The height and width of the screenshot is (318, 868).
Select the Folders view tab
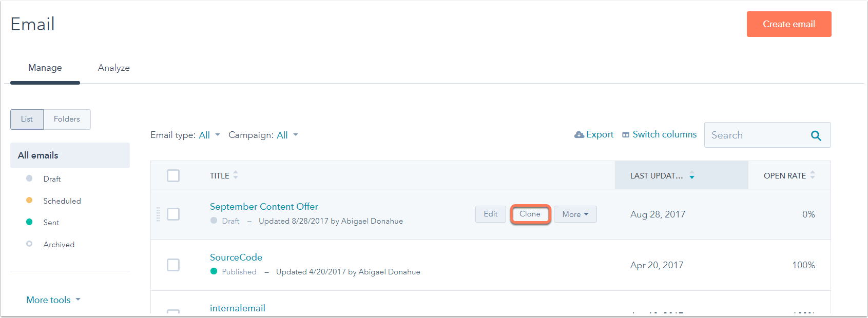tap(67, 119)
